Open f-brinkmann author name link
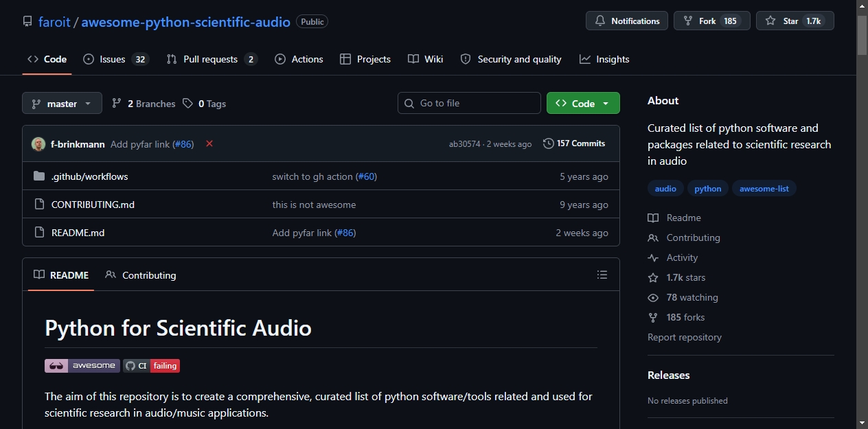The image size is (868, 429). (x=78, y=144)
